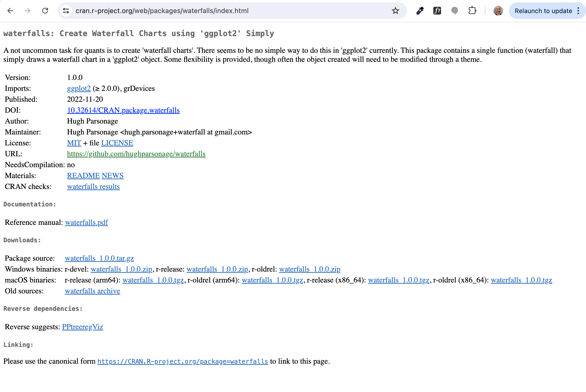Open the ggplot2 imports link
The width and height of the screenshot is (586, 392).
tap(79, 88)
